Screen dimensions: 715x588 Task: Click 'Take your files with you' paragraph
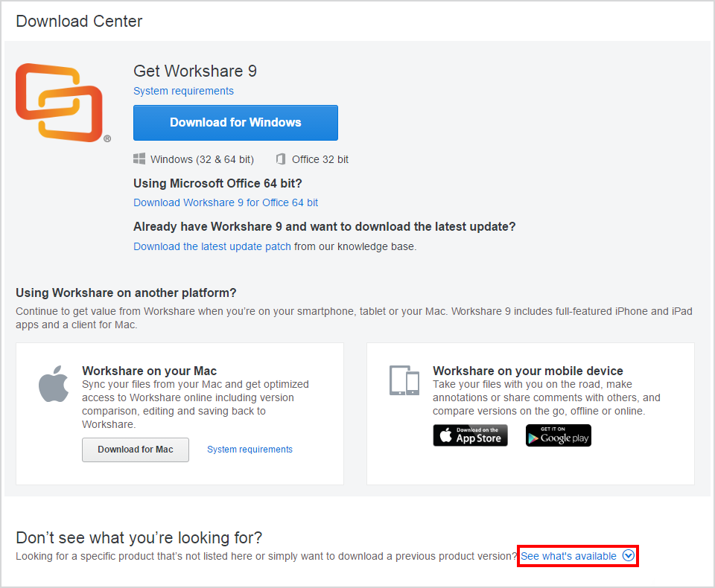546,397
